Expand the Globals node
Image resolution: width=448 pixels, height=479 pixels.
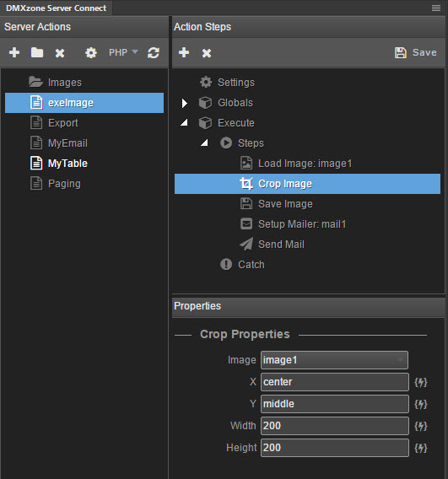(184, 103)
